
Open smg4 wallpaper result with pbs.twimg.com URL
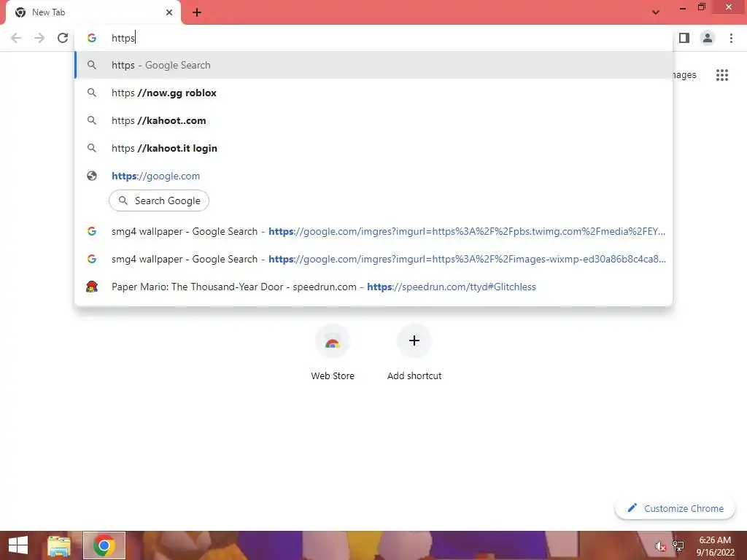tap(373, 231)
